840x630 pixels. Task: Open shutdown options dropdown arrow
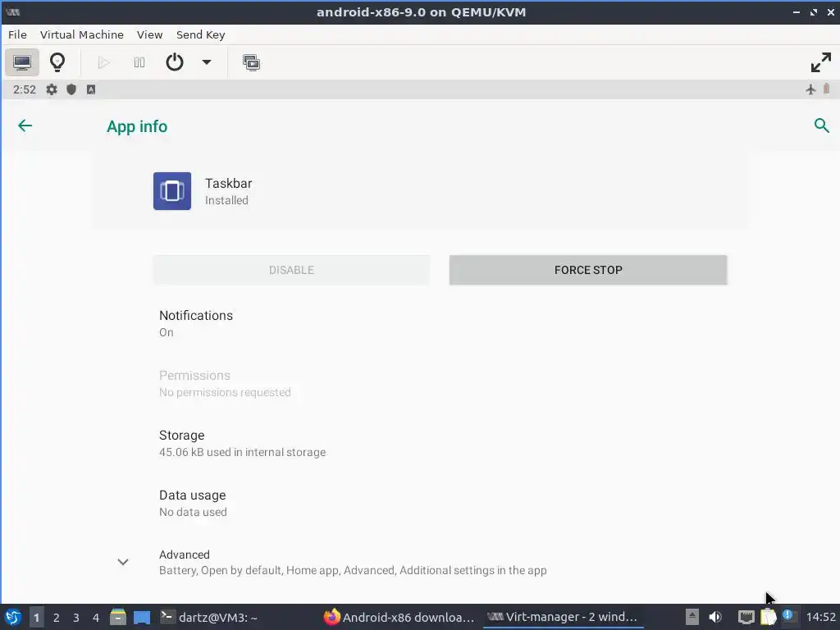pos(206,62)
